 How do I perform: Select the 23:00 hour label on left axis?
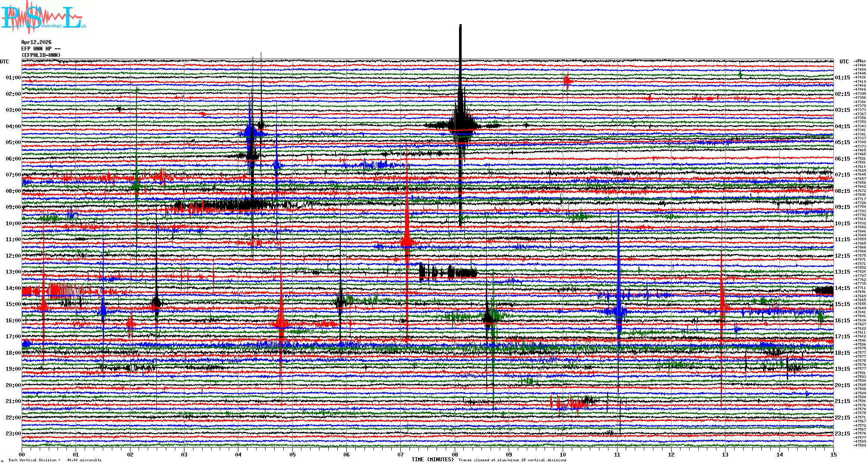point(13,434)
